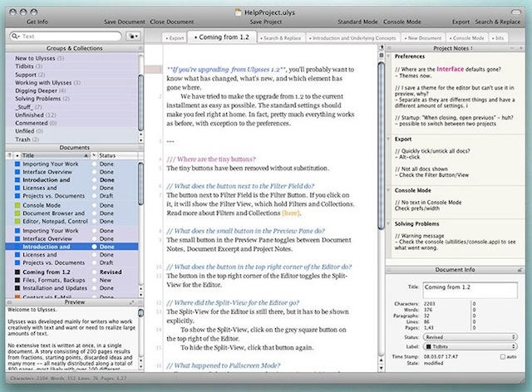Click black label square of Coming from 1.2
The height and width of the screenshot is (392, 532).
[x=17, y=272]
